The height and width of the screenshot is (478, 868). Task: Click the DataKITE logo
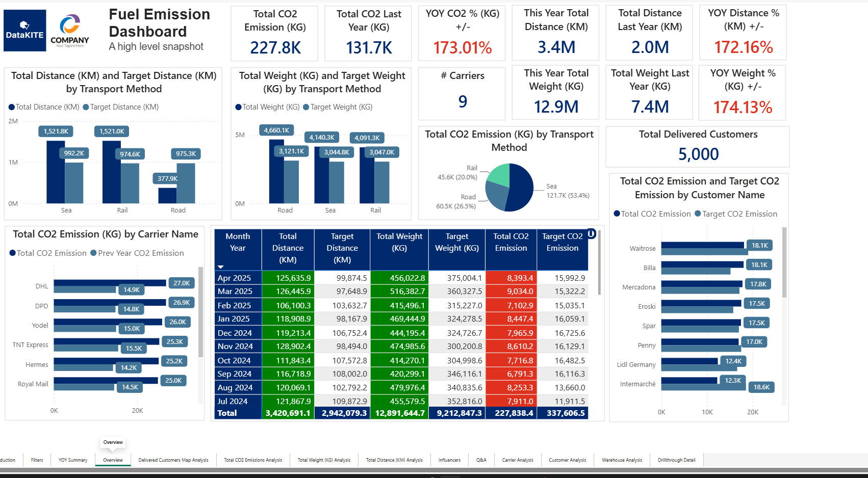point(24,31)
